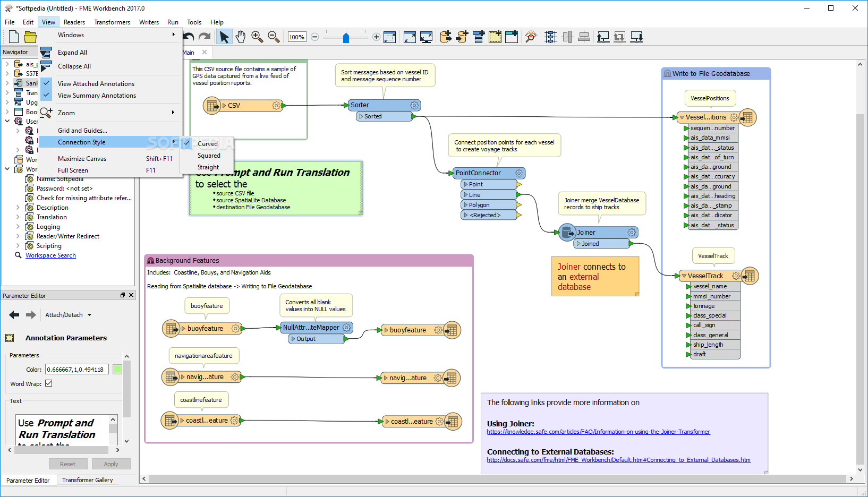Image resolution: width=868 pixels, height=497 pixels.
Task: Click the Full Screen toolbar icon
Action: (426, 37)
